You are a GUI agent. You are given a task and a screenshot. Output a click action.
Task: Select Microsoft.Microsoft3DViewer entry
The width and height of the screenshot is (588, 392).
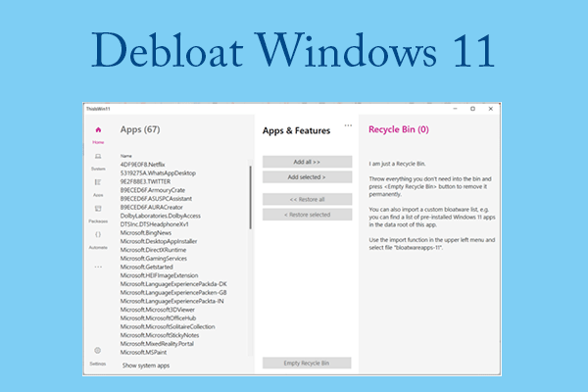[158, 310]
